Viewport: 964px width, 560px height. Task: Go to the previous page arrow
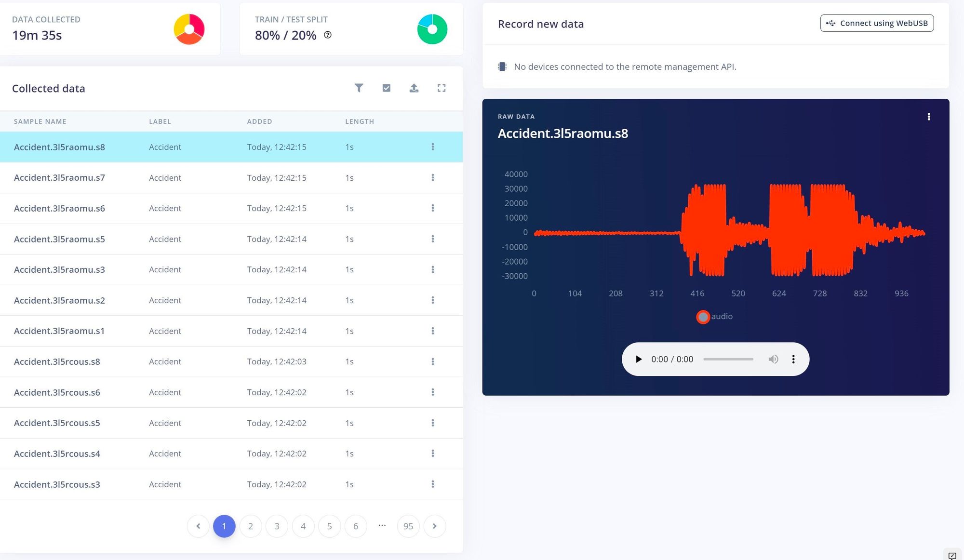198,526
